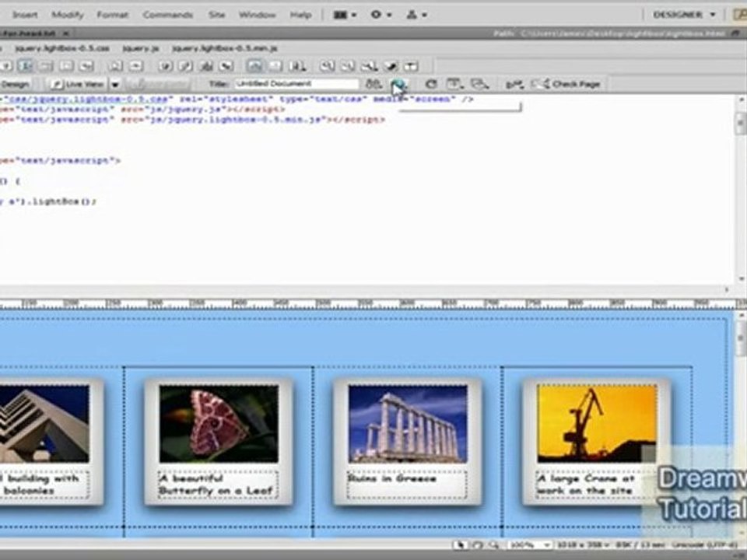Open the View options icon
Screen dimensions: 747x560
pyautogui.click(x=454, y=84)
